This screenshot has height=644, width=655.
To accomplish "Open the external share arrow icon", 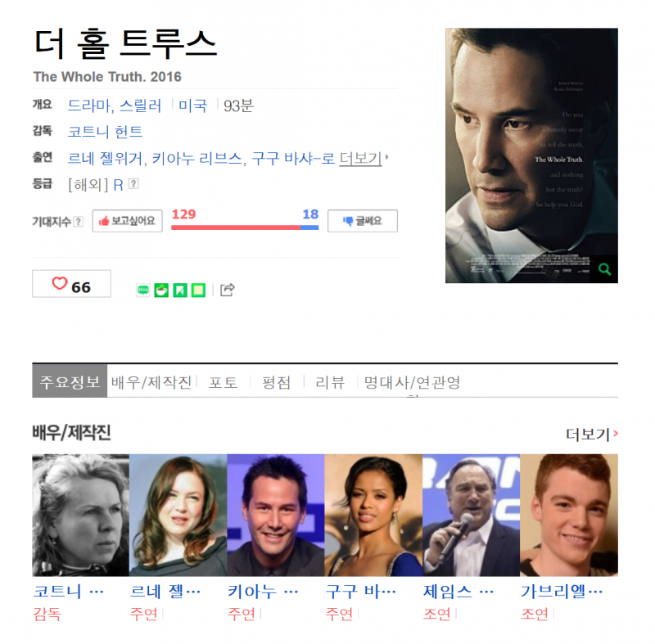I will coord(228,290).
